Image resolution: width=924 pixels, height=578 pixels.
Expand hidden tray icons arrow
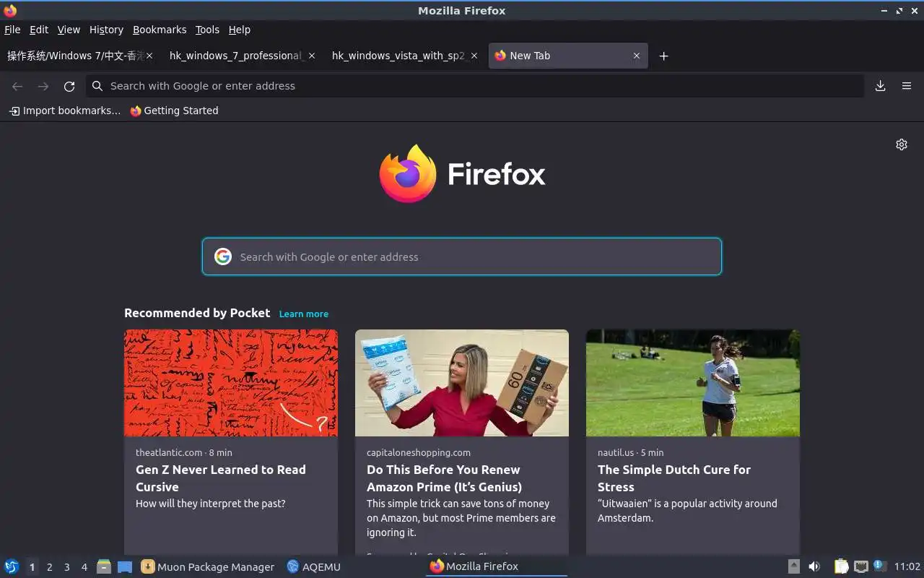pos(793,566)
